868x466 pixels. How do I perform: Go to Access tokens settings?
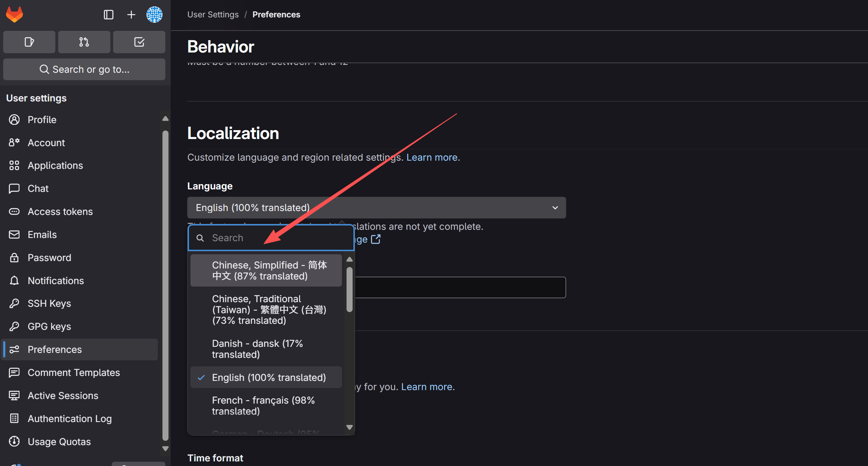click(60, 212)
